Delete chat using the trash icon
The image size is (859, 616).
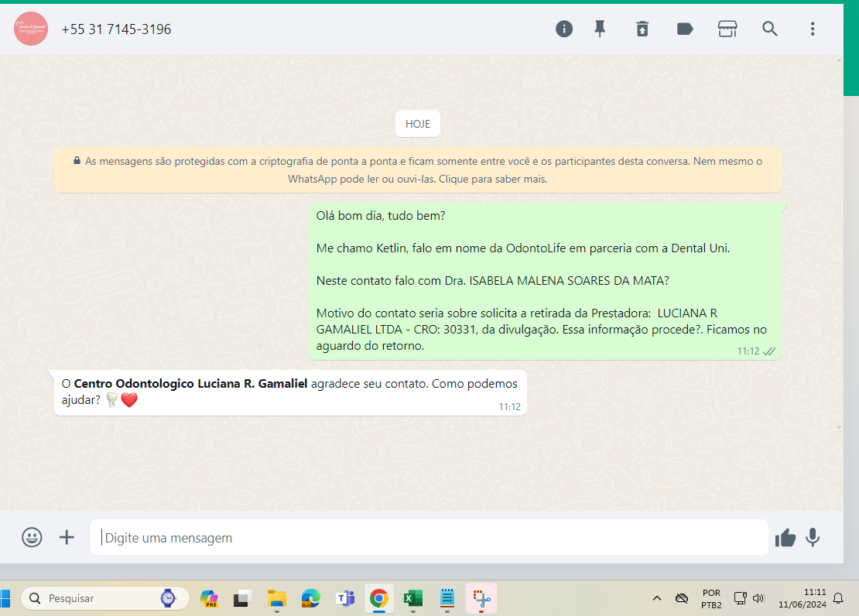(642, 29)
